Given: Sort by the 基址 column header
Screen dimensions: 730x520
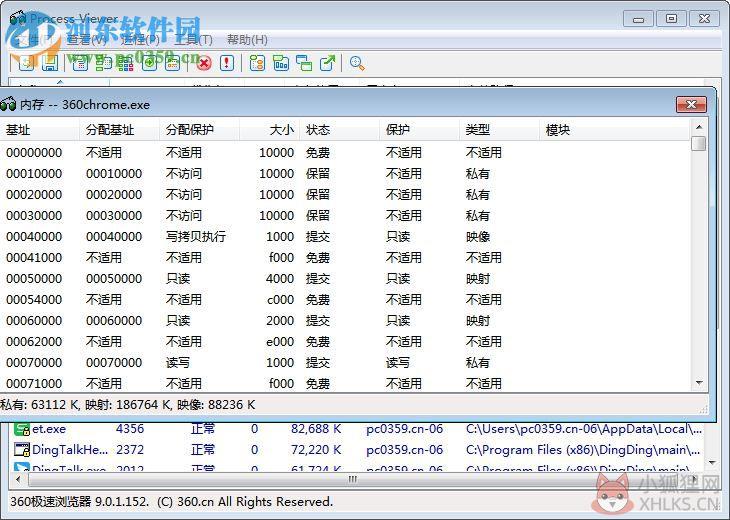Looking at the screenshot, I should (x=40, y=130).
